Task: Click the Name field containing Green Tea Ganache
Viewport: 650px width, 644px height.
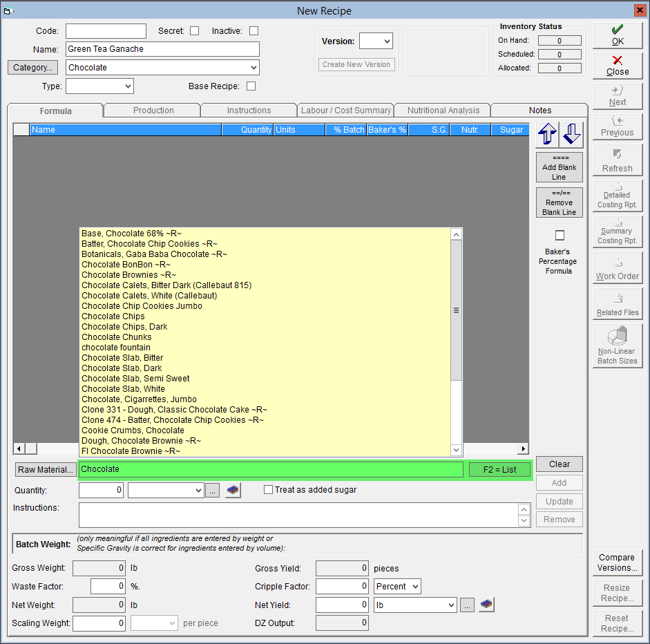Action: coord(162,49)
